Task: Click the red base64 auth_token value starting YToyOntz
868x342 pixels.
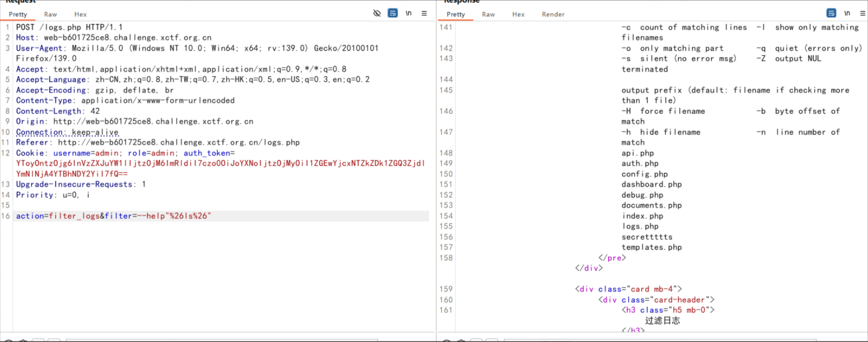Action: click(x=220, y=168)
